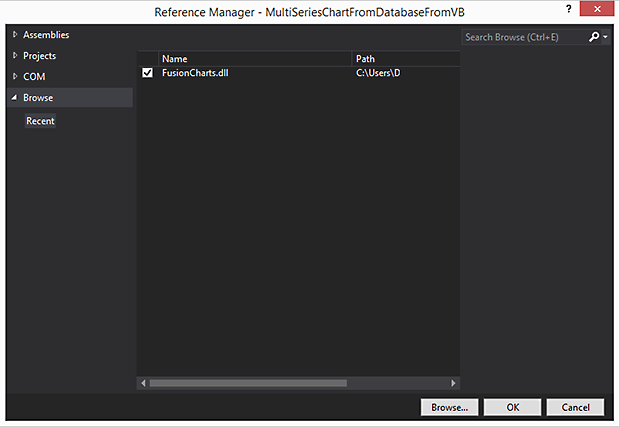620x427 pixels.
Task: Click the Browse... button
Action: pos(450,407)
